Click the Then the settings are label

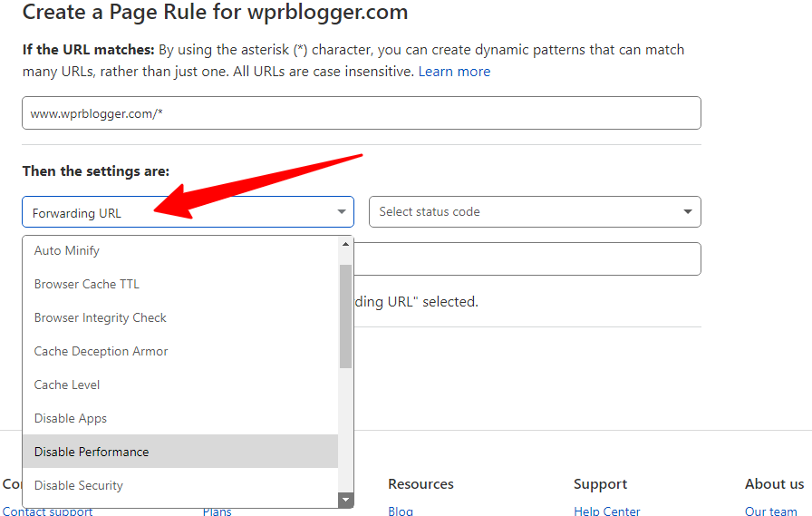(x=96, y=171)
